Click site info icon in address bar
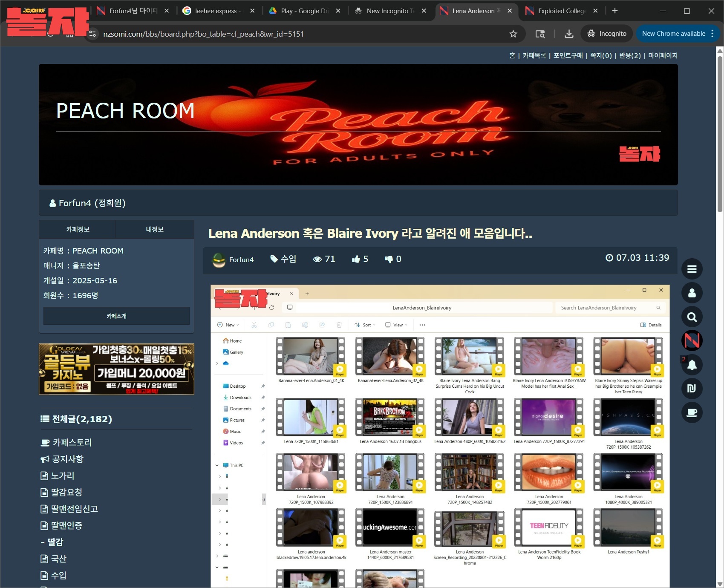 [x=92, y=34]
